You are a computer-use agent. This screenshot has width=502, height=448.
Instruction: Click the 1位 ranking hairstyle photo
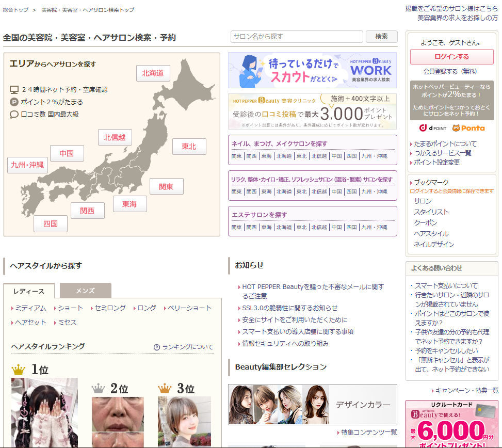click(x=44, y=412)
